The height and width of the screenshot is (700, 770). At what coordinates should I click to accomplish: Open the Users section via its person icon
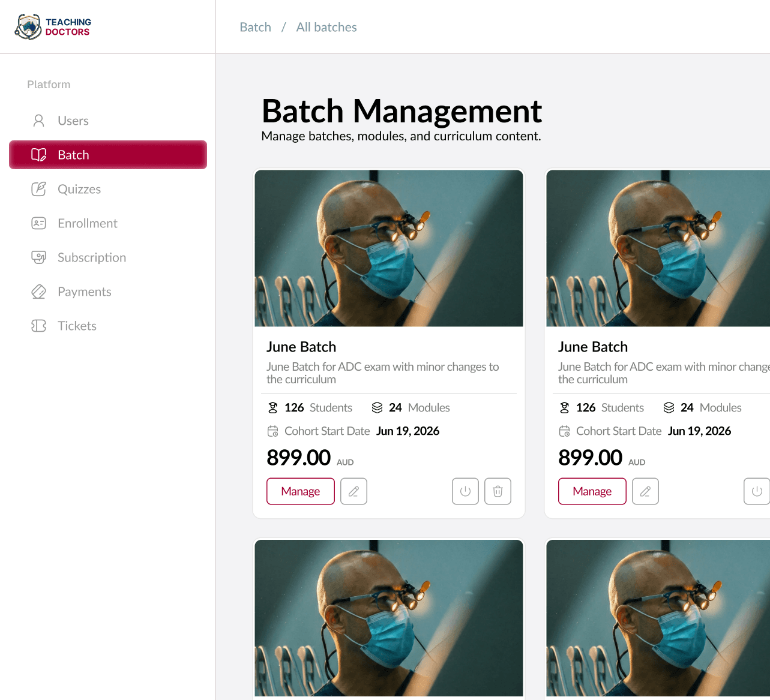click(x=39, y=121)
